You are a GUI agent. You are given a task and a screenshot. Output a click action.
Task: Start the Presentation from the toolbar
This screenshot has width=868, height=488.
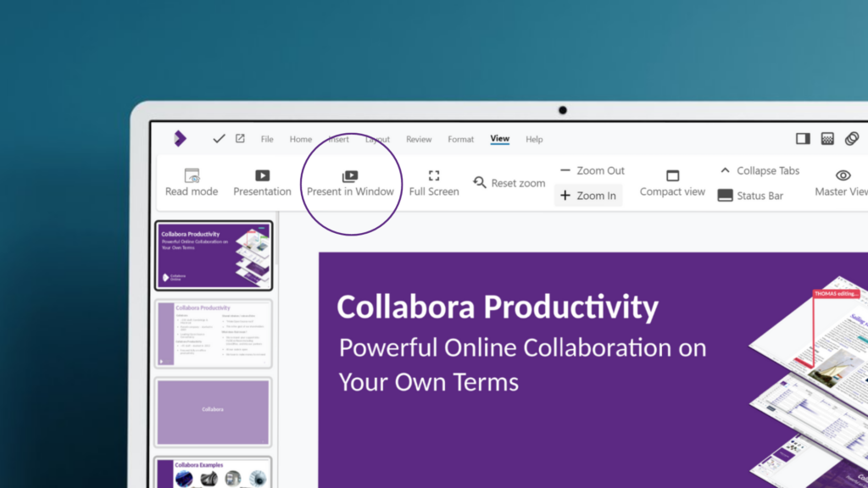pyautogui.click(x=262, y=176)
